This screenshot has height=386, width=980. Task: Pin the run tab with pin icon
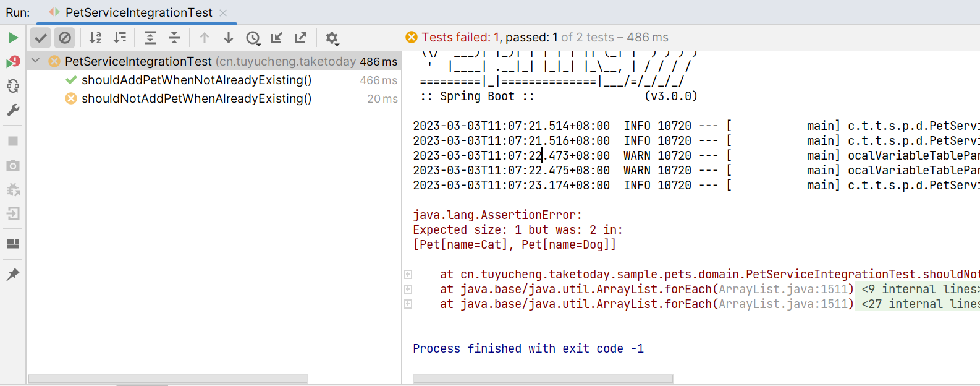(x=13, y=274)
